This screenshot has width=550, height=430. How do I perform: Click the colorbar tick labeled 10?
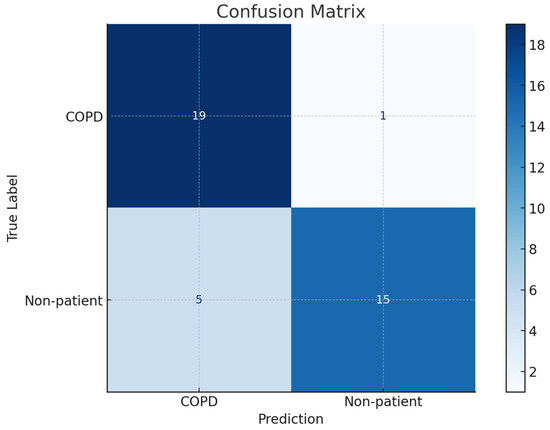pos(537,209)
